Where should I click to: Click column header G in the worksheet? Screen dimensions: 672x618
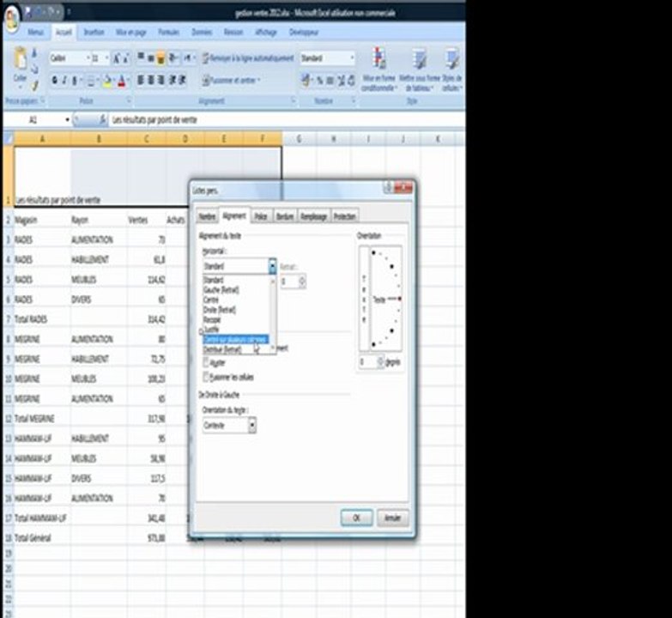(299, 139)
